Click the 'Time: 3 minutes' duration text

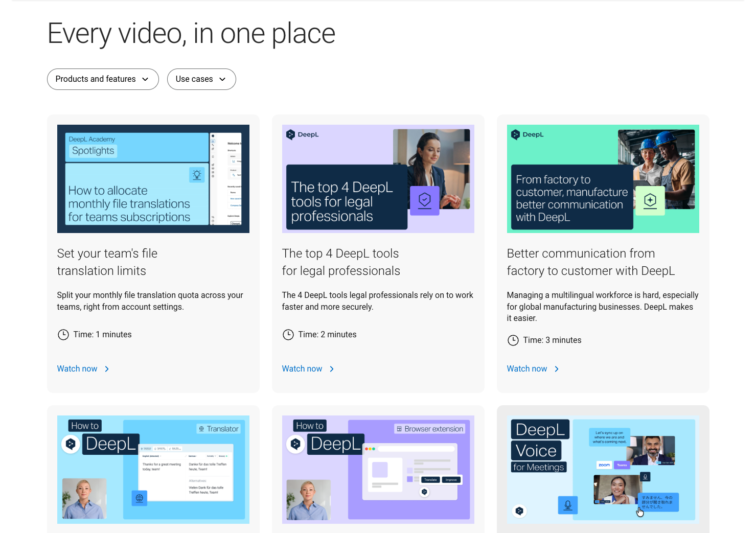(x=552, y=340)
